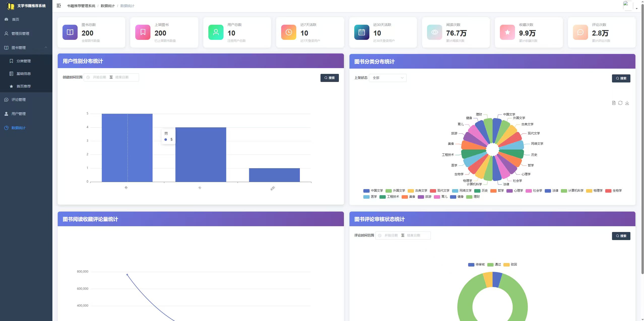Click the calendar icon on 近30天活跃 card
Screen dimensions: 644x321
tap(362, 32)
